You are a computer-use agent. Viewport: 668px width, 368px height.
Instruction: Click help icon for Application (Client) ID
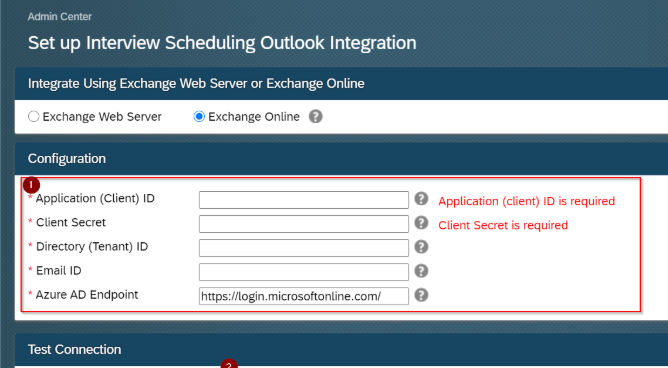(x=421, y=198)
